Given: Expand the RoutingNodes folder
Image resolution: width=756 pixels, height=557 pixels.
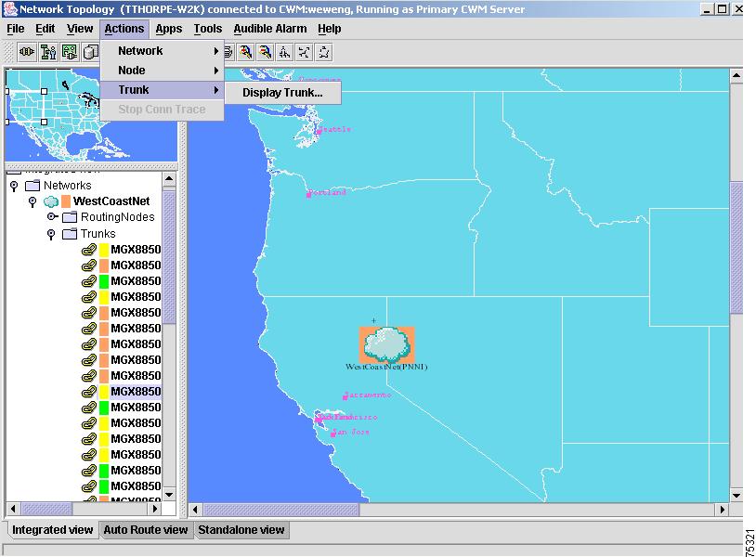Looking at the screenshot, I should tap(52, 217).
